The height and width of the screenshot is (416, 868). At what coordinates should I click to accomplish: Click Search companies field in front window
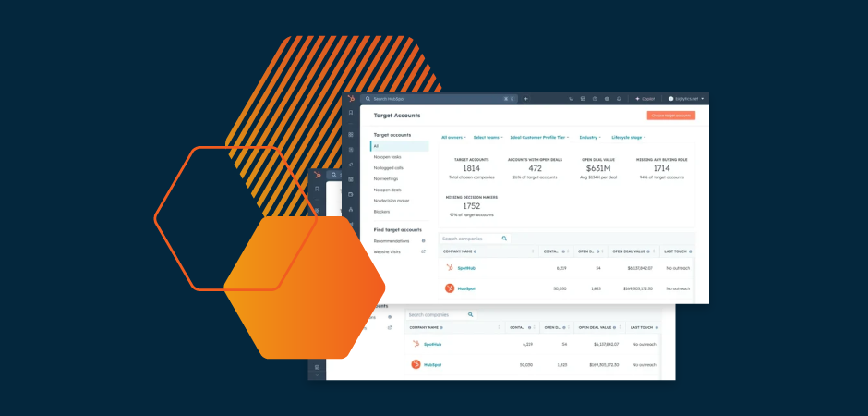(475, 239)
